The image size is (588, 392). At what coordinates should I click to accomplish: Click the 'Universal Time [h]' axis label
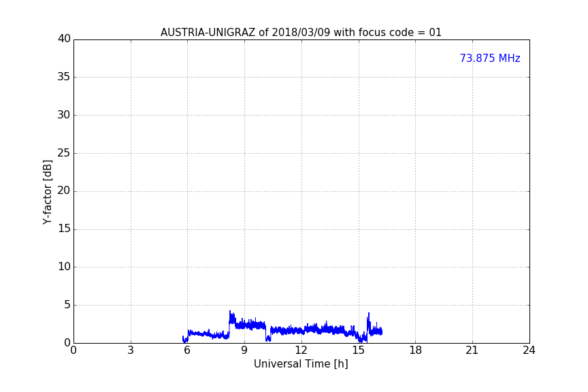[x=301, y=364]
